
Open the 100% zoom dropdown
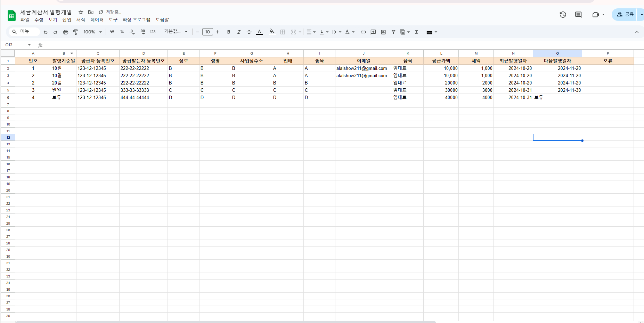tap(92, 32)
